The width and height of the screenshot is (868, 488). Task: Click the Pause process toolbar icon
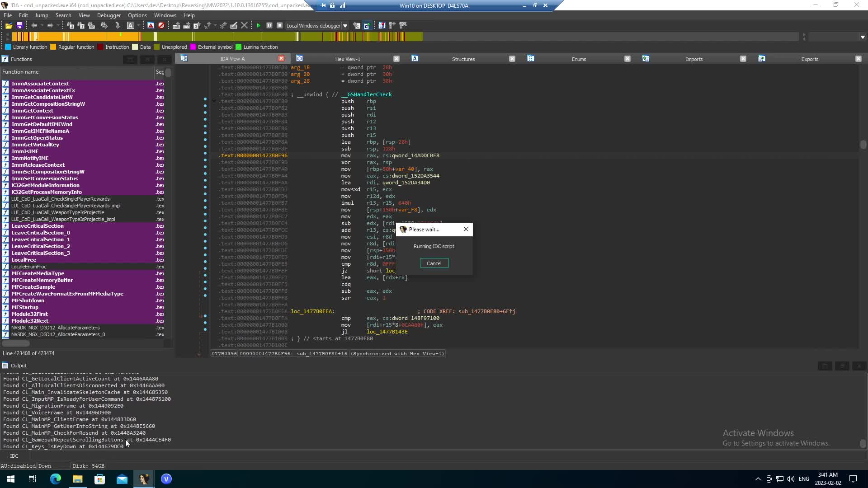pyautogui.click(x=269, y=26)
